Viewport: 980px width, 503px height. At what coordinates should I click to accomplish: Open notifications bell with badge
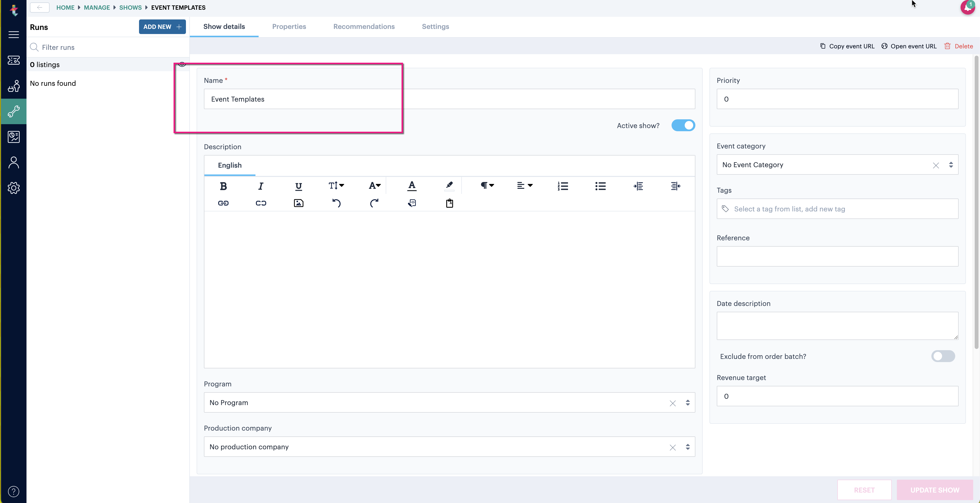[967, 7]
